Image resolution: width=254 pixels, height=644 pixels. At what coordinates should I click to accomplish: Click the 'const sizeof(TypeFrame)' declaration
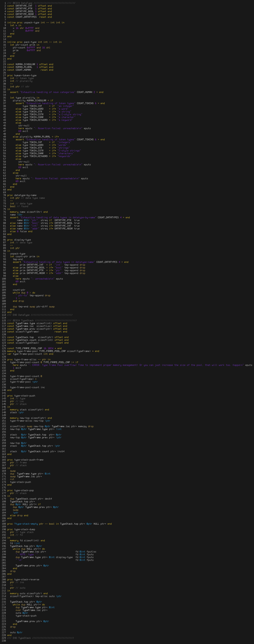tap(37, 332)
